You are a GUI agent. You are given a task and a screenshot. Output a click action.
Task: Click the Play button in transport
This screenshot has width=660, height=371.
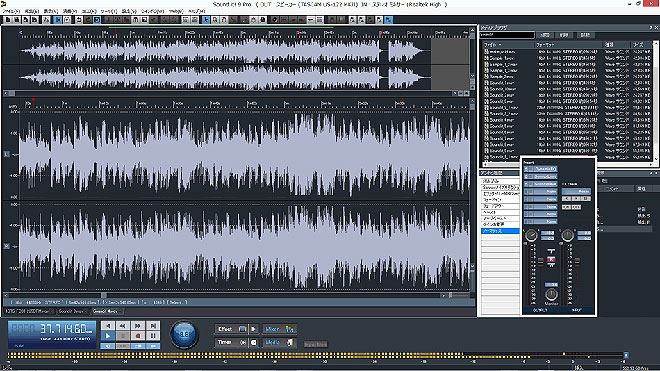[108, 336]
